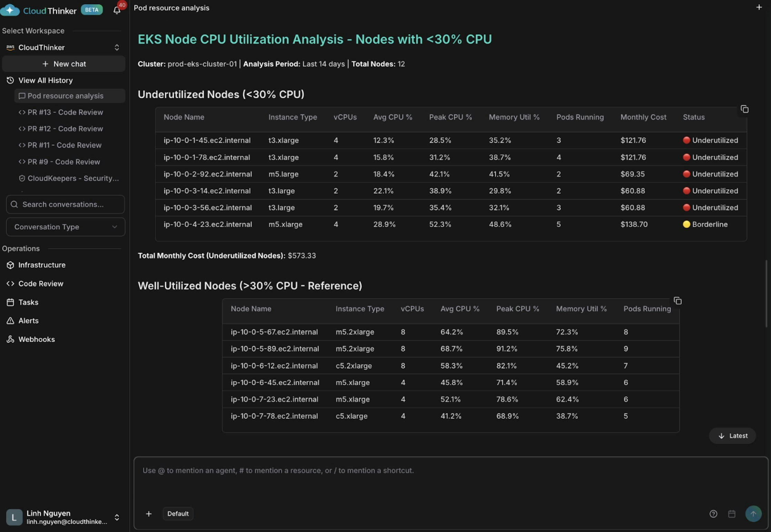Select the Infrastructure operation in sidebar

tap(41, 265)
